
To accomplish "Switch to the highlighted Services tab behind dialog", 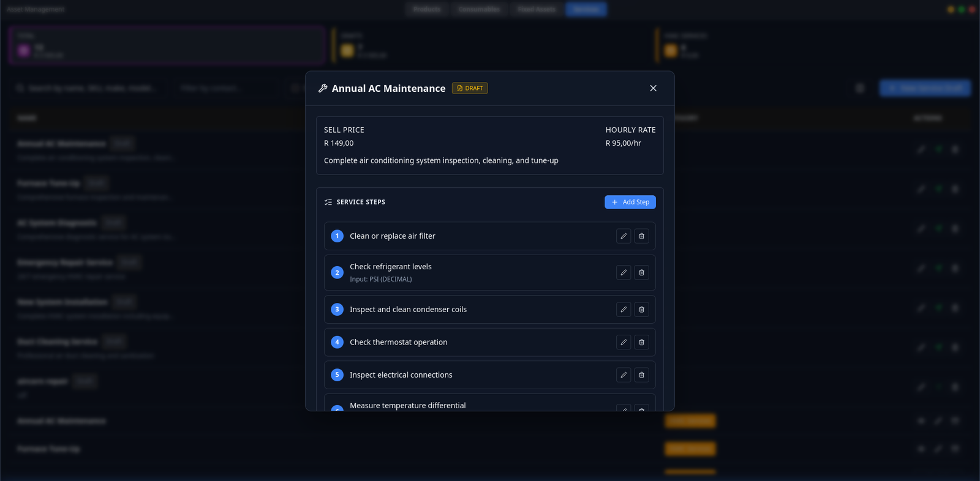I will [x=586, y=9].
